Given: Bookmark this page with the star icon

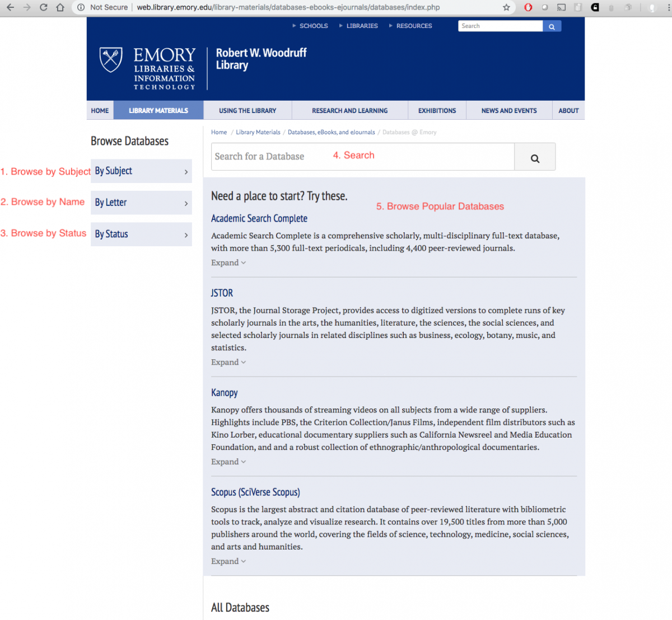Looking at the screenshot, I should click(x=506, y=7).
